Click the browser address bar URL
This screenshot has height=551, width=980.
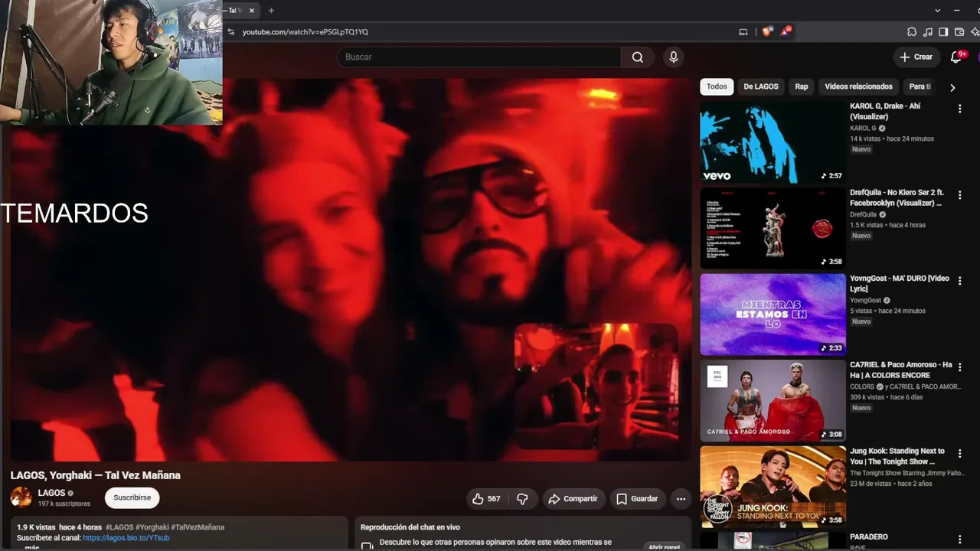pyautogui.click(x=305, y=32)
